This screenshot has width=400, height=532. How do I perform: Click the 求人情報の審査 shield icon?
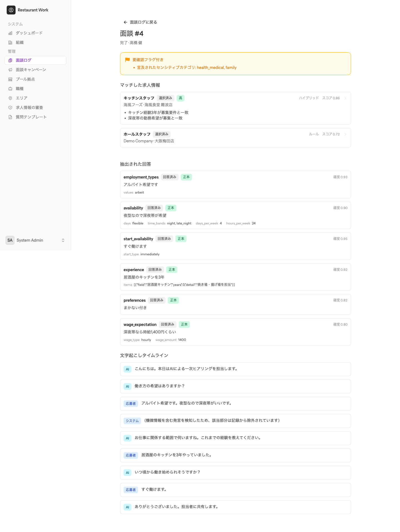(x=10, y=108)
